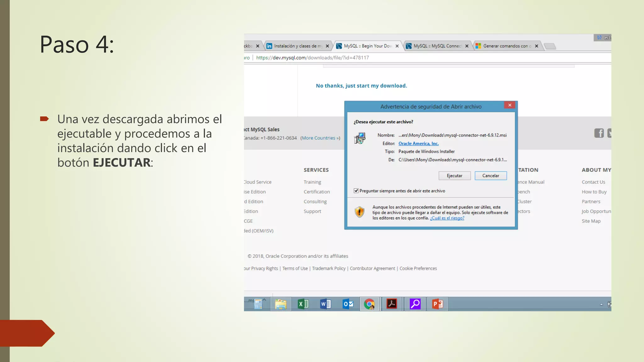
Task: Show hidden system tray icons arrow
Action: click(601, 304)
